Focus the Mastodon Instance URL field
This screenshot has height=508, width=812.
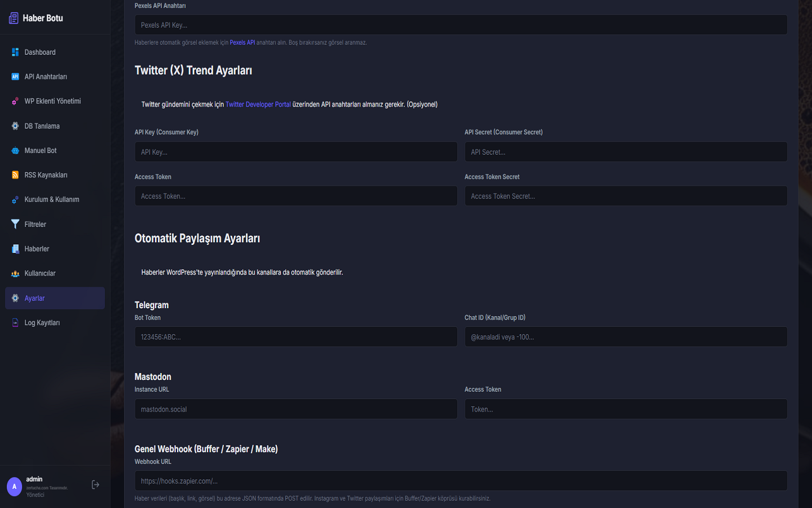295,409
